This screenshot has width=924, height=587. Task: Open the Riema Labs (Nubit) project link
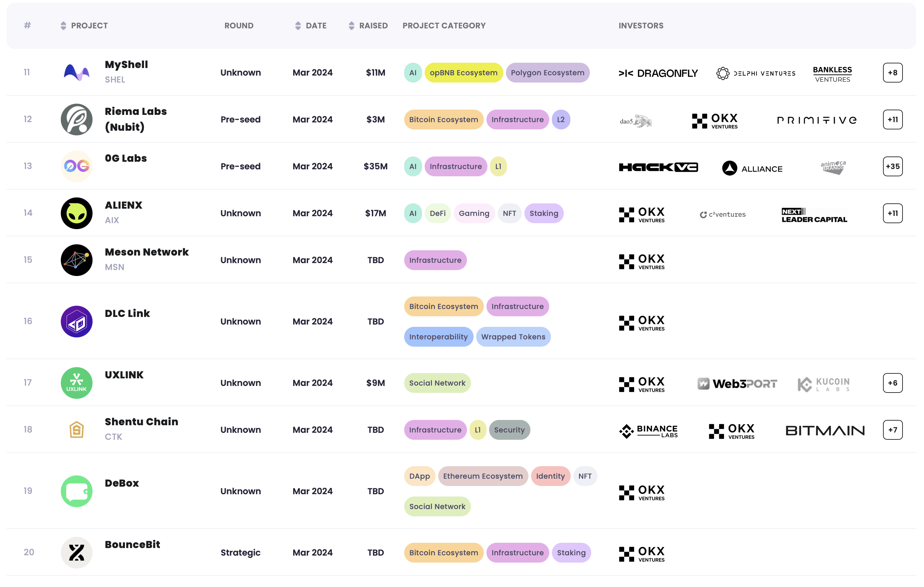point(135,119)
